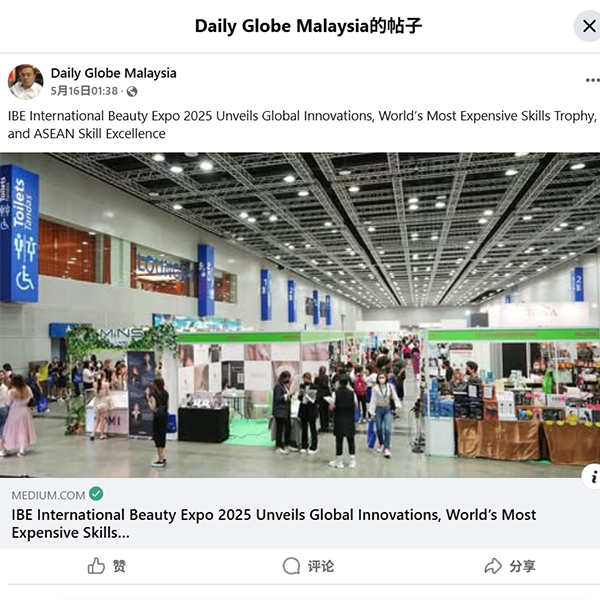Click the green verified badge beside MEDIUM.COM
The width and height of the screenshot is (600, 600).
click(x=96, y=494)
